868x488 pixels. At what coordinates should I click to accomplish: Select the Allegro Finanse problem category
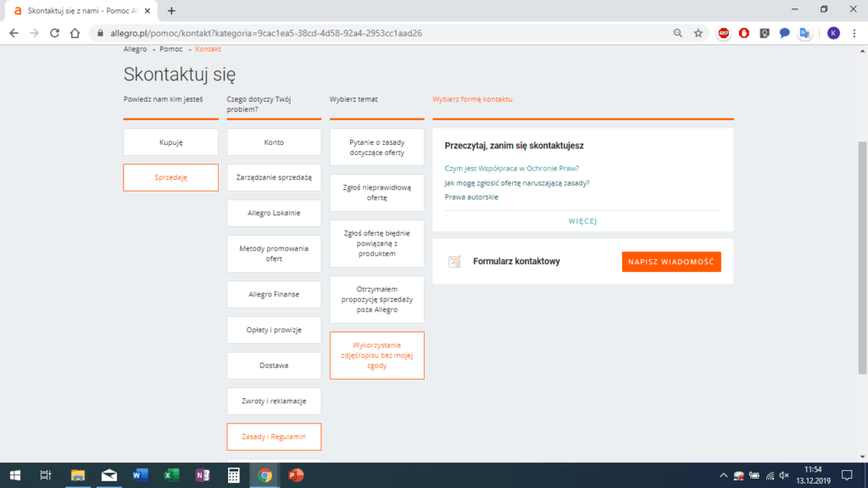274,294
